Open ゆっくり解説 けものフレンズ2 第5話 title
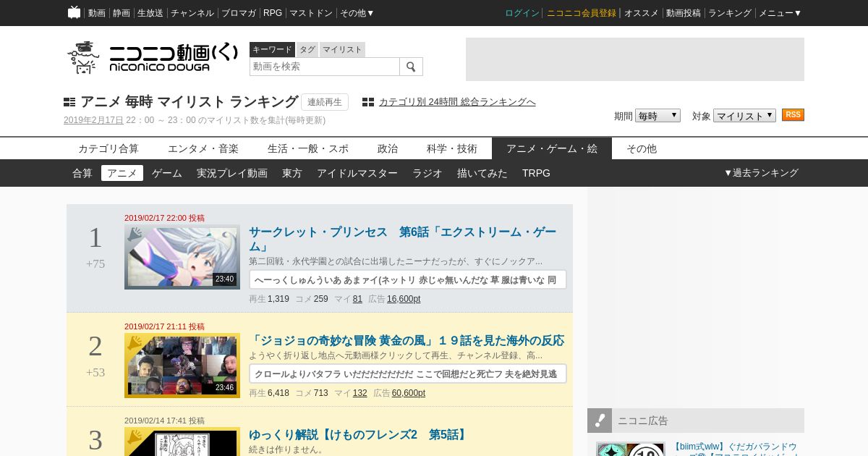Image resolution: width=868 pixels, height=456 pixels. point(359,434)
